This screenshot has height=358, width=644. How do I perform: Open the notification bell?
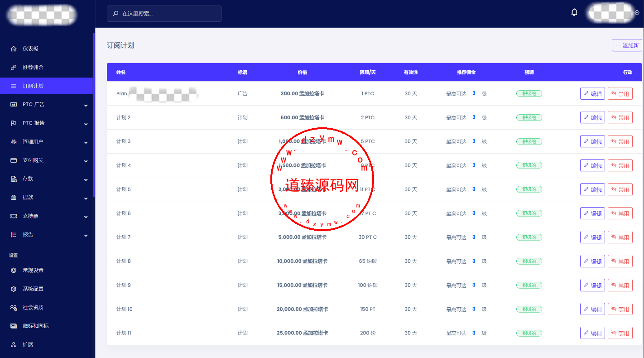(x=574, y=13)
